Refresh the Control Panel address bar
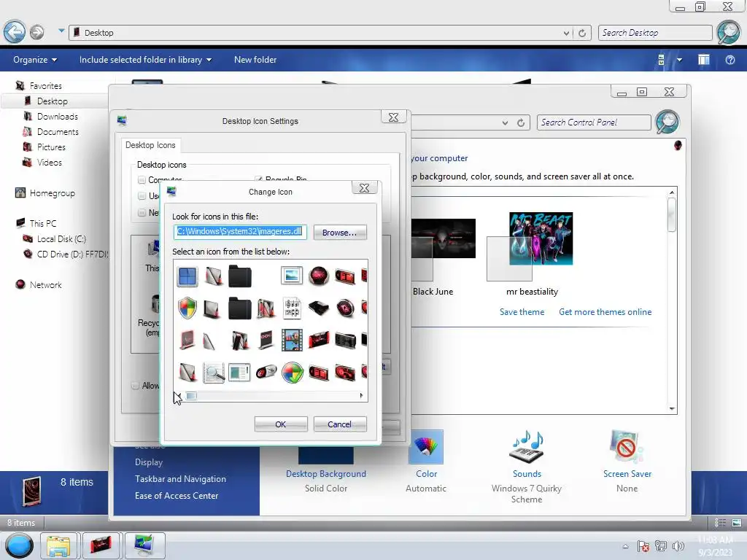The width and height of the screenshot is (747, 560). 521,122
